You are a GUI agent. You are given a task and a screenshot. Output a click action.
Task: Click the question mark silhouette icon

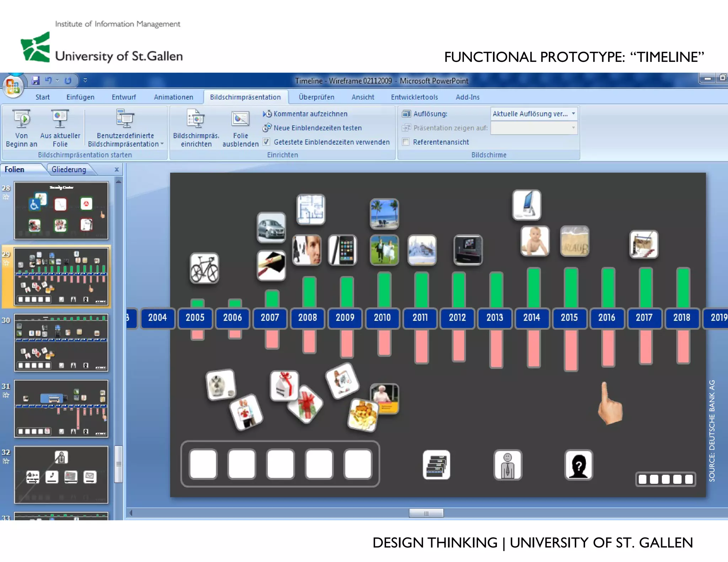pos(579,465)
